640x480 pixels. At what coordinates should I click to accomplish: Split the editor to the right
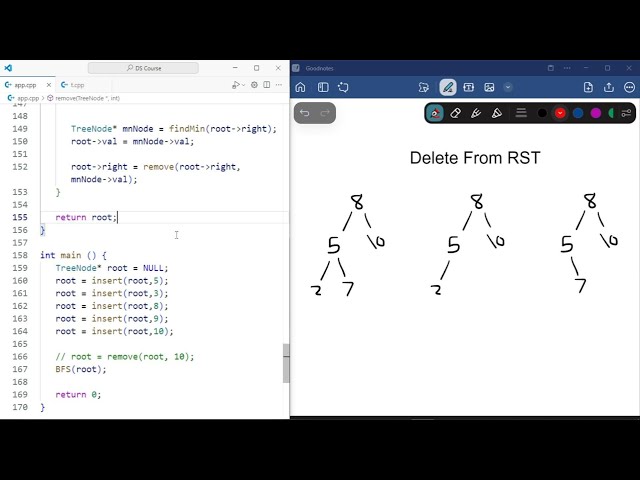[x=267, y=85]
